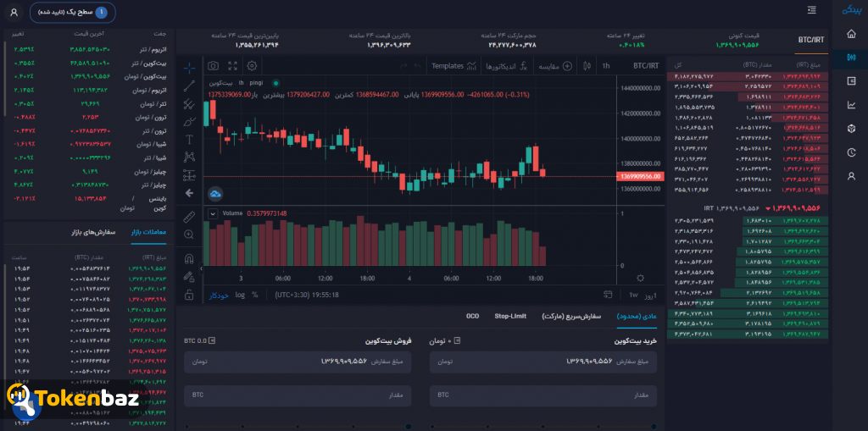Open the candlestick chart style selector
The image size is (868, 431).
(587, 66)
